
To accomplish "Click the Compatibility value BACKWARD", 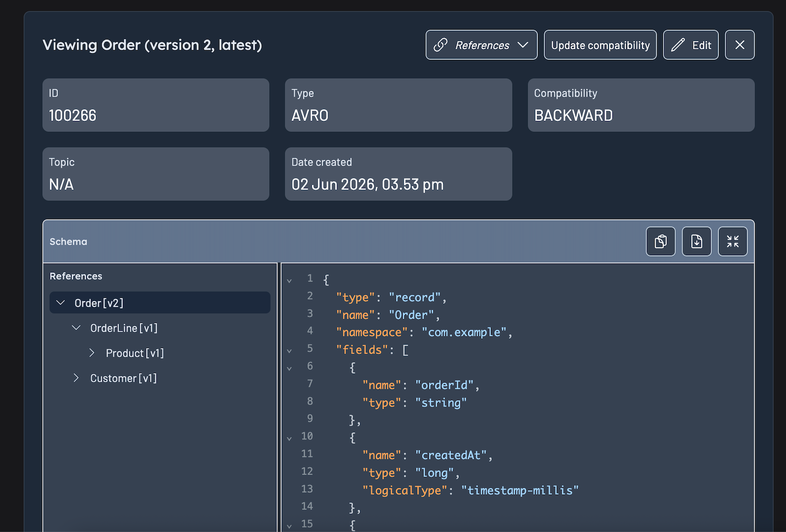I will pyautogui.click(x=574, y=116).
